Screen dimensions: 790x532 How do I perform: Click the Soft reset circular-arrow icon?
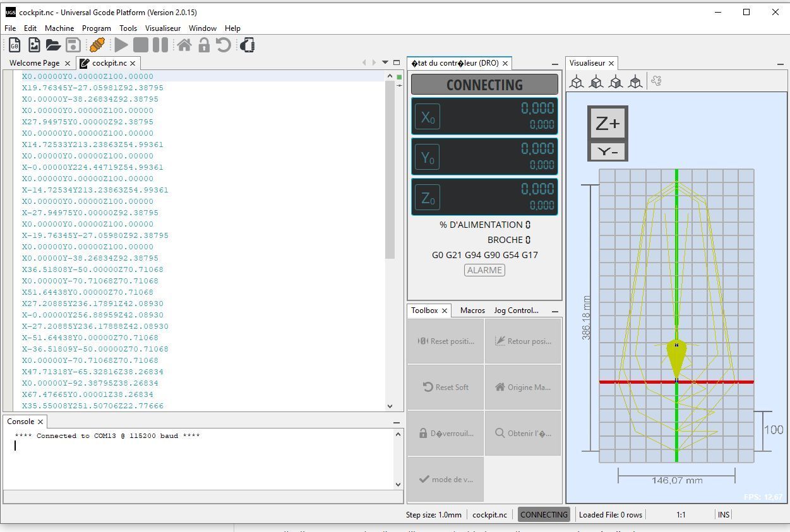[x=224, y=45]
